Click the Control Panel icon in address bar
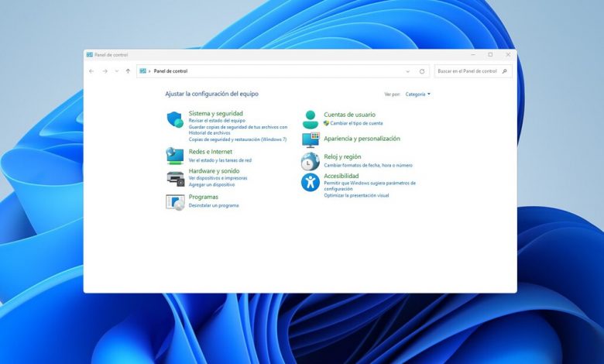The height and width of the screenshot is (364, 604). tap(143, 71)
